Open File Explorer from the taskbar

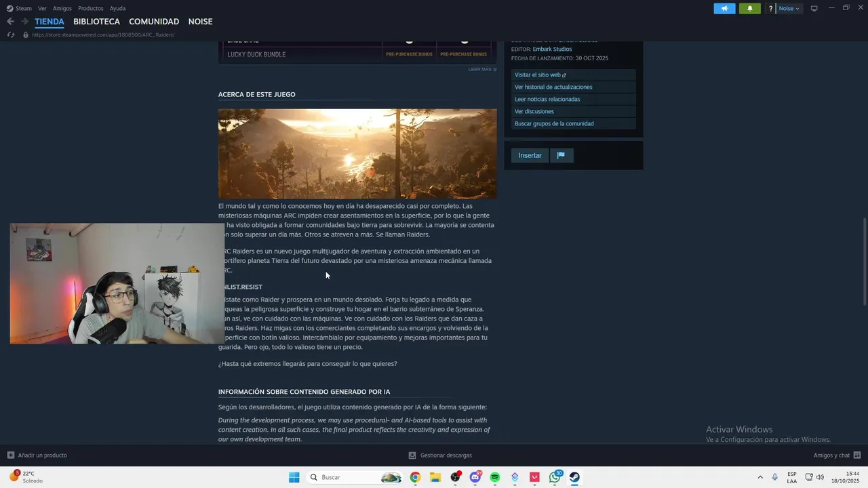(435, 477)
